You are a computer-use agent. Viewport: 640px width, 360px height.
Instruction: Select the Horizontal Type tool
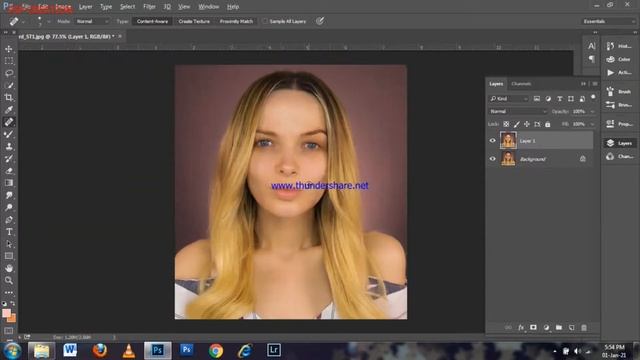[9, 232]
